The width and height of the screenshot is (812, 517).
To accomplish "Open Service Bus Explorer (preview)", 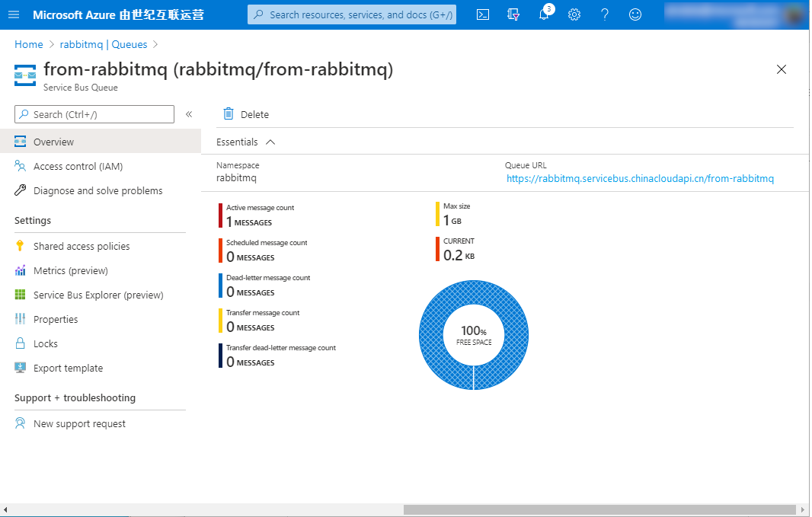I will click(x=98, y=295).
